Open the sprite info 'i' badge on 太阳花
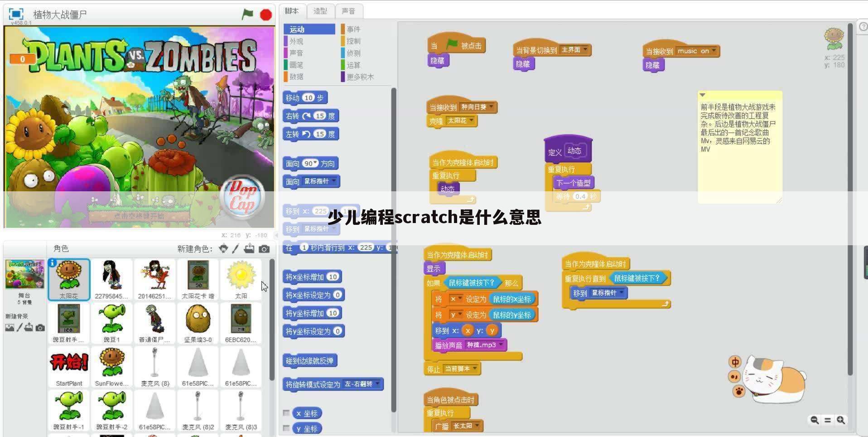The width and height of the screenshot is (868, 437). 53,262
